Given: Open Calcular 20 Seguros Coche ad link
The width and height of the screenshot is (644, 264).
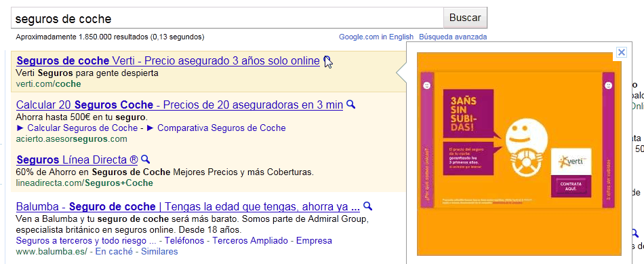Looking at the screenshot, I should click(180, 105).
